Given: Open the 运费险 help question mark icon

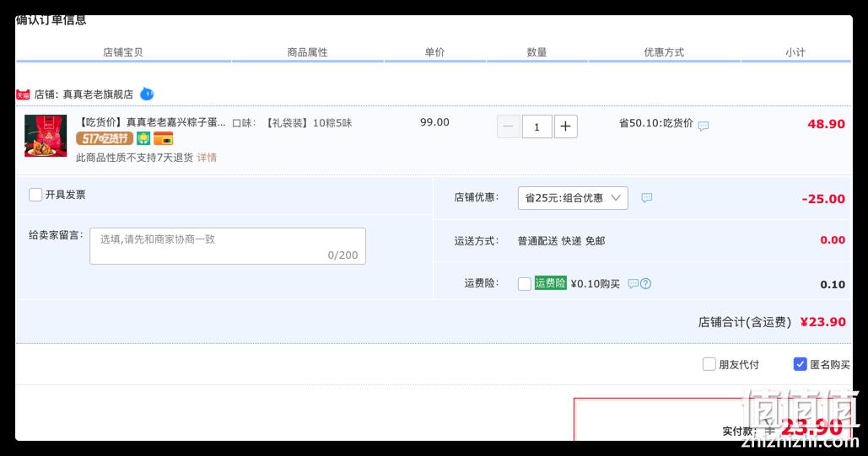Looking at the screenshot, I should coord(645,284).
